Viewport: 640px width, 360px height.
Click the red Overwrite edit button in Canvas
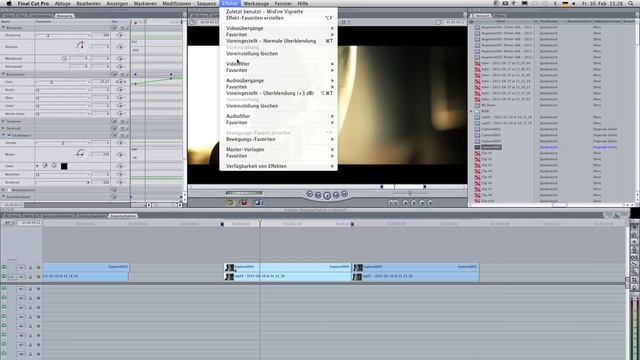[x=244, y=202]
